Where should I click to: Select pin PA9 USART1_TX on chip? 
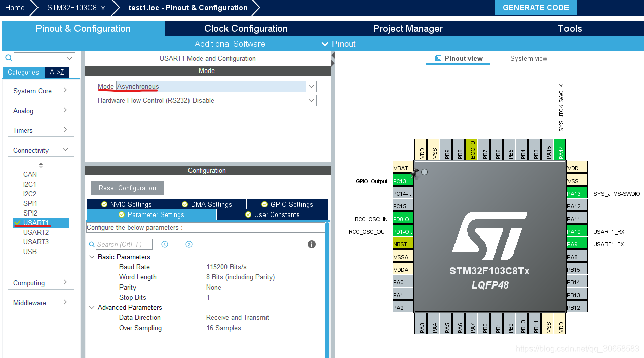coord(577,244)
